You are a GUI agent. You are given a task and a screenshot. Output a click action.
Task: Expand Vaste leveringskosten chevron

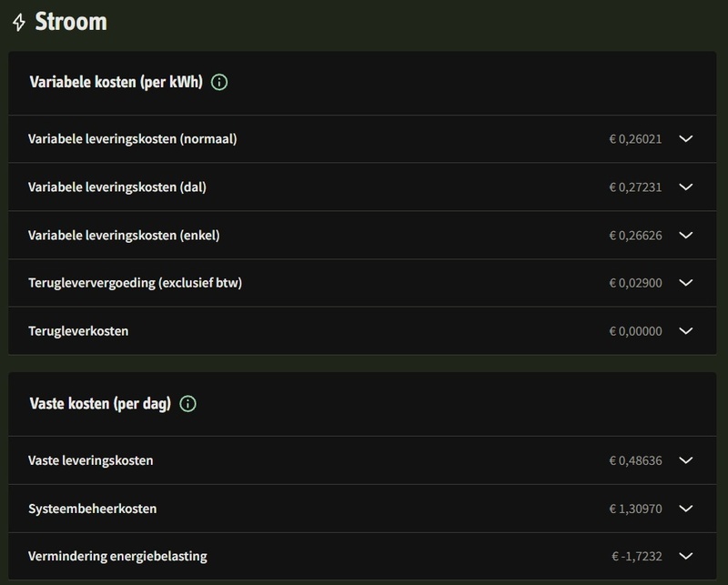686,460
